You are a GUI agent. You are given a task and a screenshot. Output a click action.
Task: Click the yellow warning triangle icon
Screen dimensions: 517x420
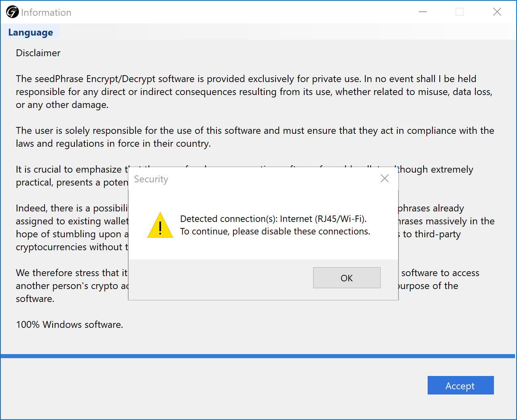[160, 226]
